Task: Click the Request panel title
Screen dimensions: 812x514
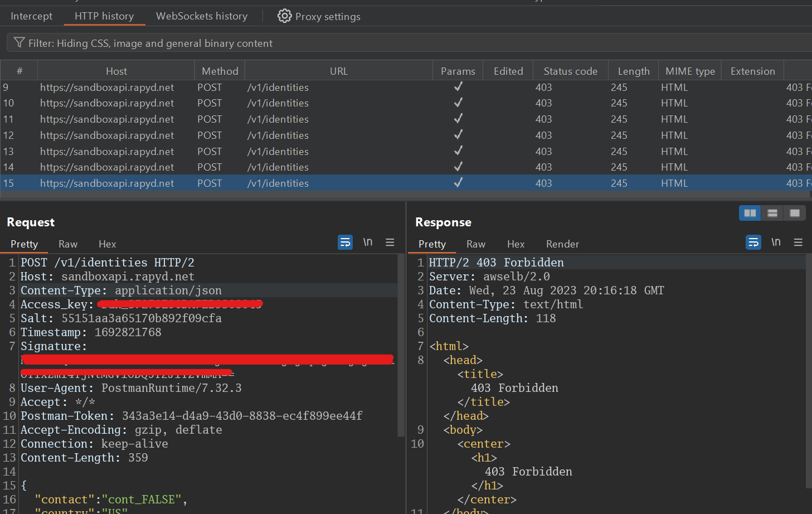Action: [31, 222]
